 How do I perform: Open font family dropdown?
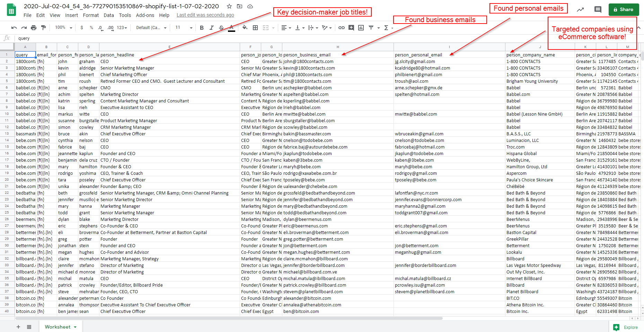pyautogui.click(x=151, y=28)
